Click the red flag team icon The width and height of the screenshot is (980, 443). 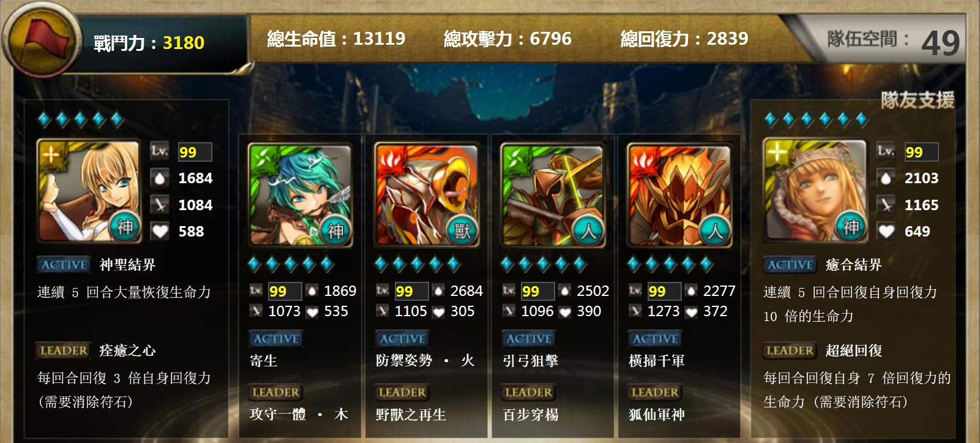(42, 40)
